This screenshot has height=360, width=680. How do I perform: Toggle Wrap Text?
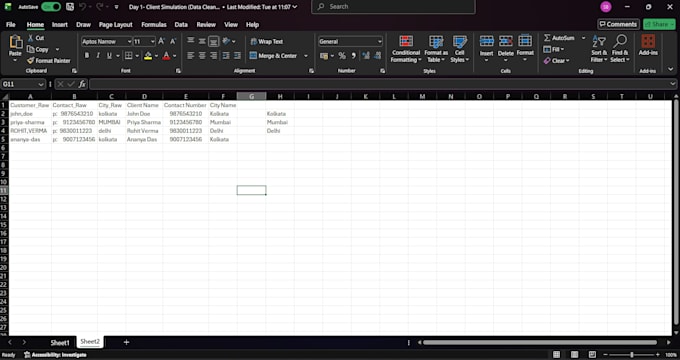[266, 42]
